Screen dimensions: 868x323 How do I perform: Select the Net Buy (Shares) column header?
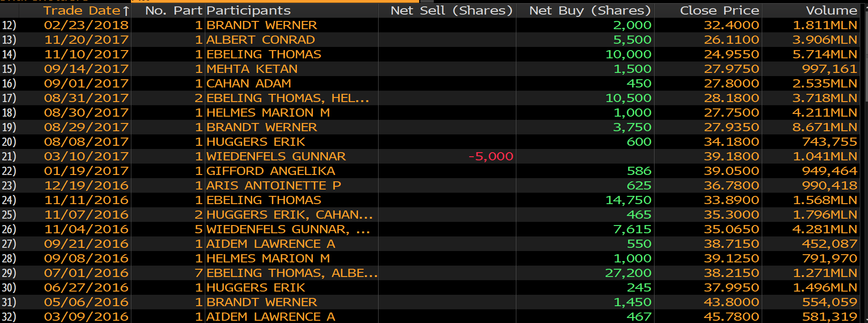(589, 10)
